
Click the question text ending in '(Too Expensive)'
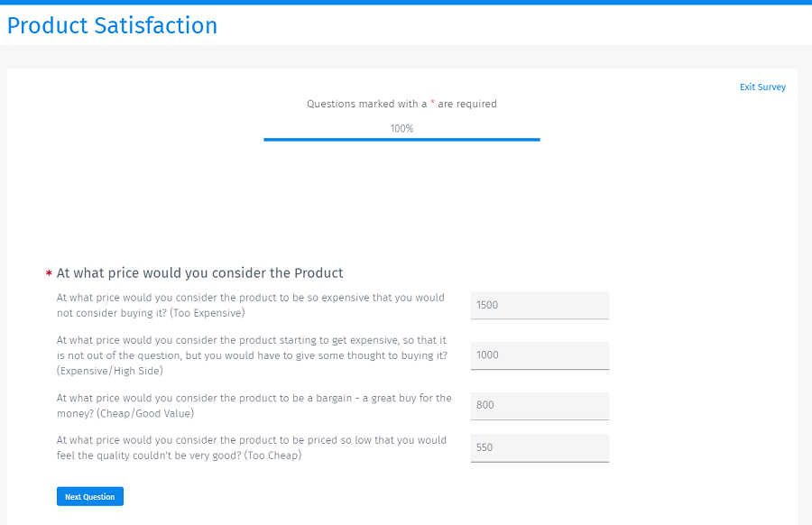pos(251,305)
